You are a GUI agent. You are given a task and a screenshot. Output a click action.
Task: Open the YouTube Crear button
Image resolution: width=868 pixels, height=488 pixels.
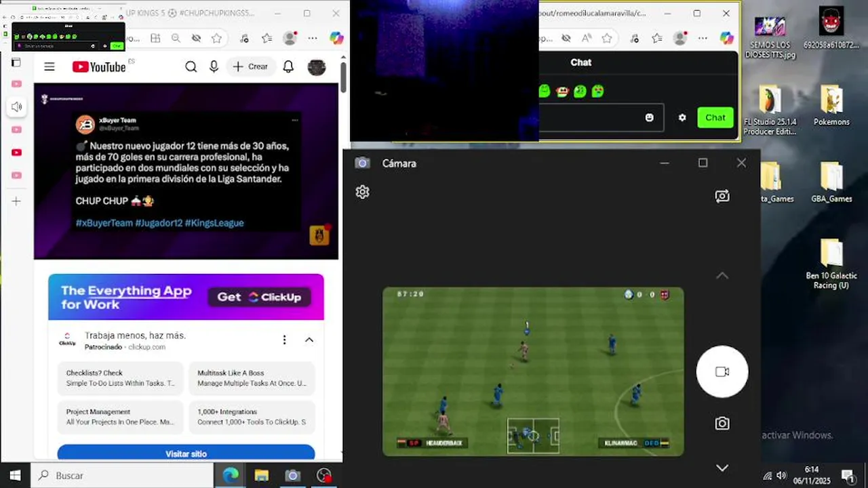coord(250,66)
